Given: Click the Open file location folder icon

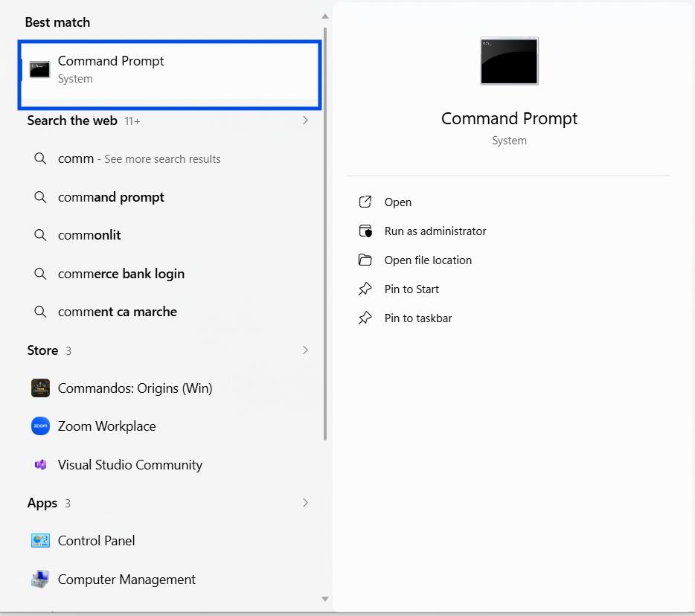Looking at the screenshot, I should coord(365,260).
